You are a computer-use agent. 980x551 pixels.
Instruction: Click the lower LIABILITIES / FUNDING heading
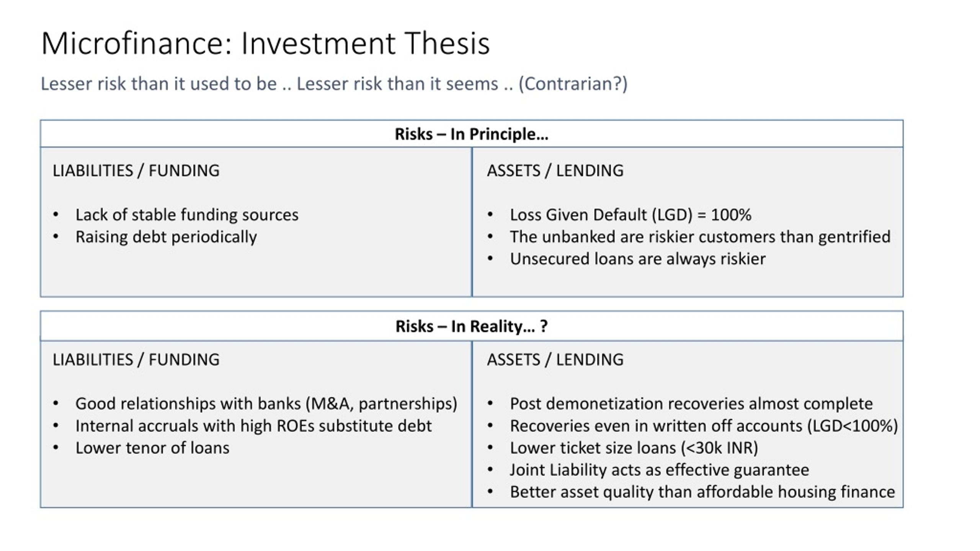click(x=136, y=360)
